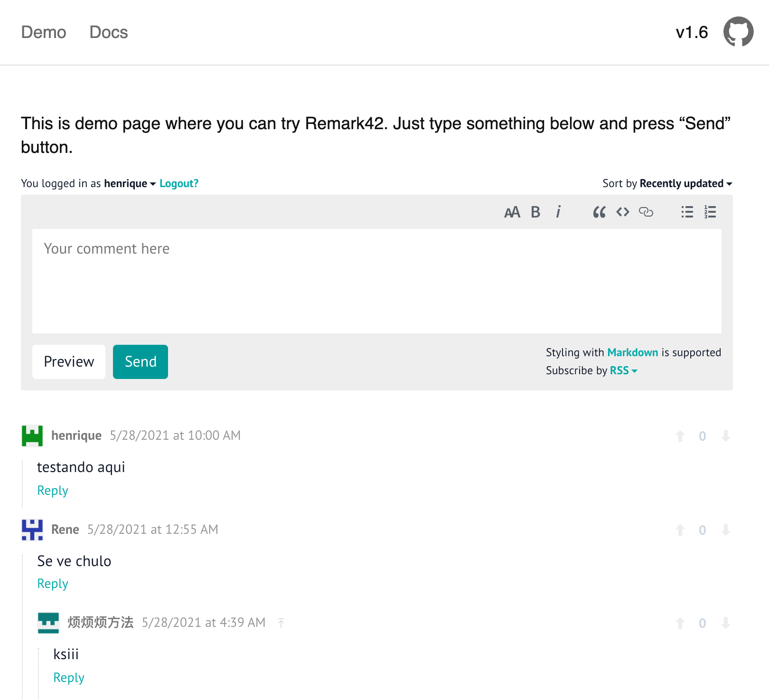769x700 pixels.
Task: Apply italic formatting with the i icon
Action: click(x=558, y=212)
